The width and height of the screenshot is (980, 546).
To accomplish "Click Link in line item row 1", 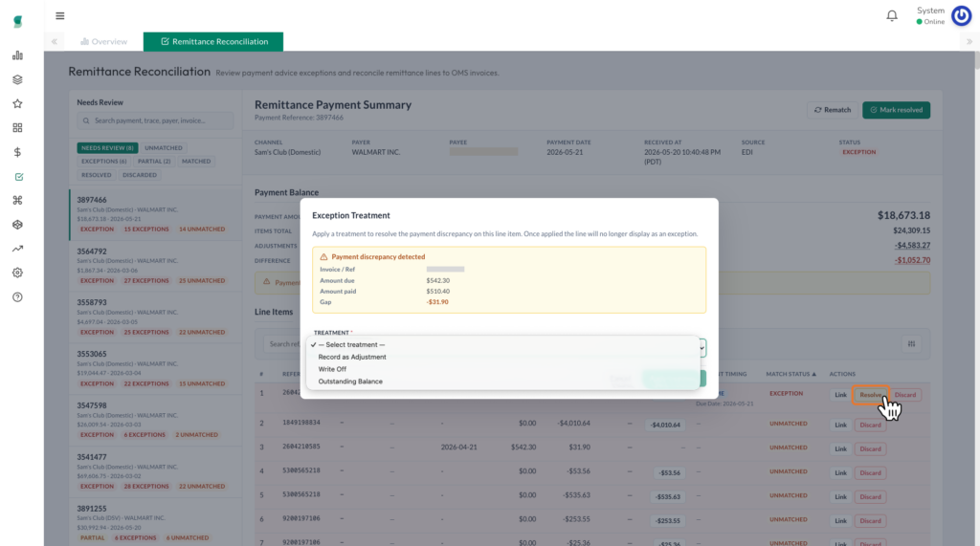I will coord(840,395).
